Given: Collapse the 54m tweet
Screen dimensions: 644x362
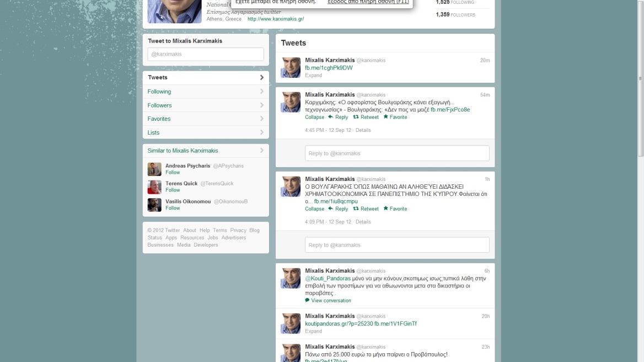Looking at the screenshot, I should point(314,117).
